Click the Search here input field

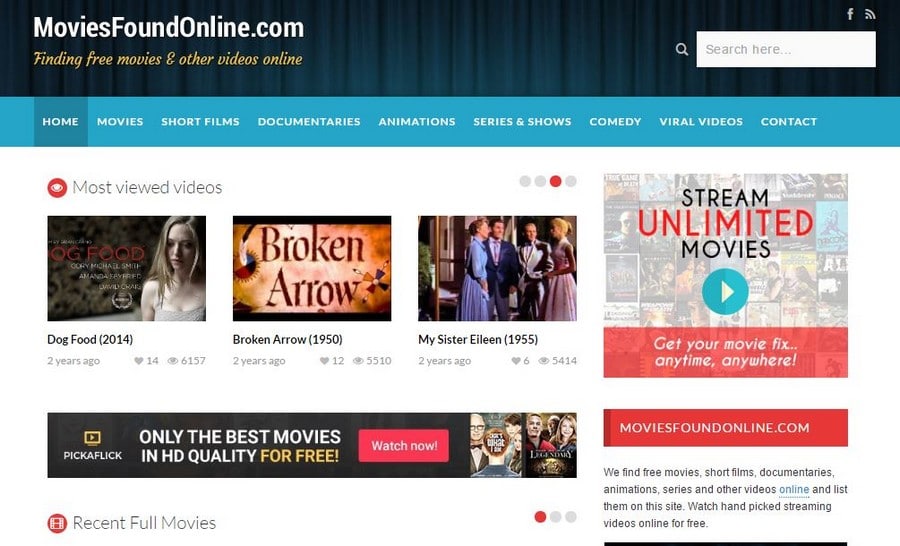click(786, 49)
